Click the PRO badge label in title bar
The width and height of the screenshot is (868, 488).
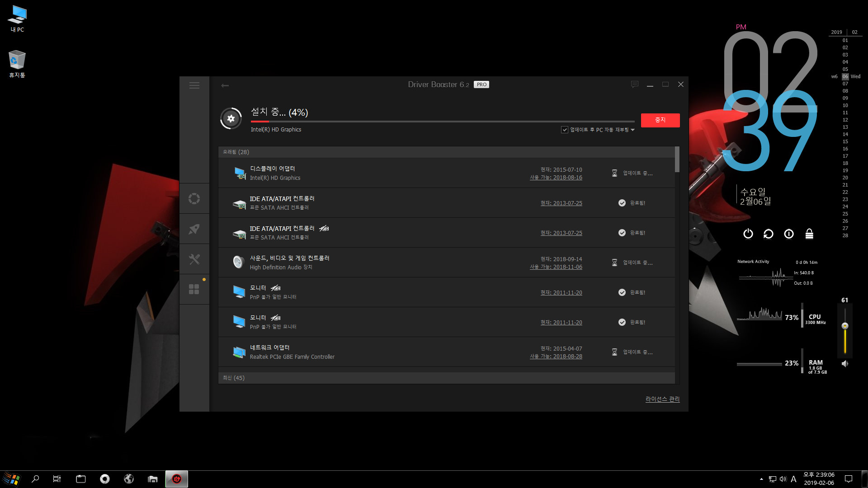click(482, 84)
